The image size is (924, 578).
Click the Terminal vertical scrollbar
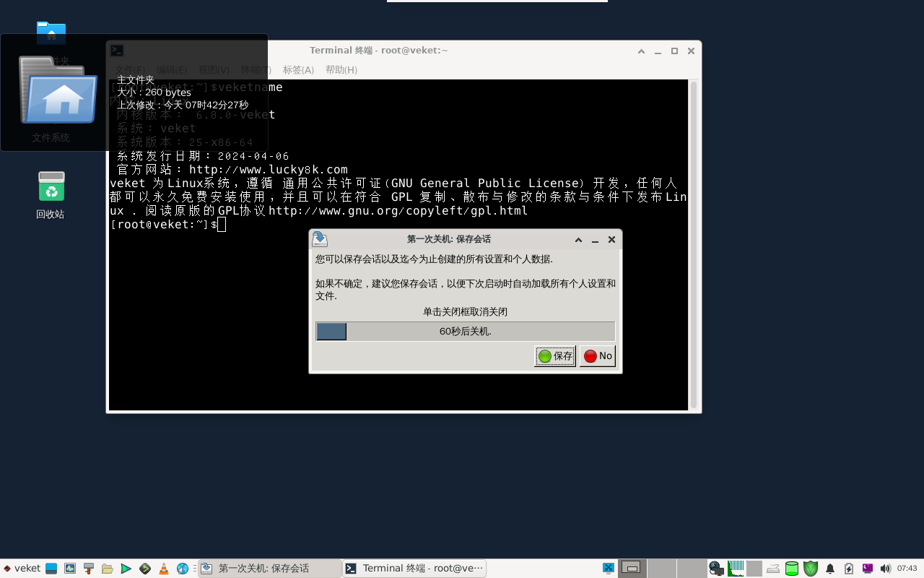(x=694, y=244)
